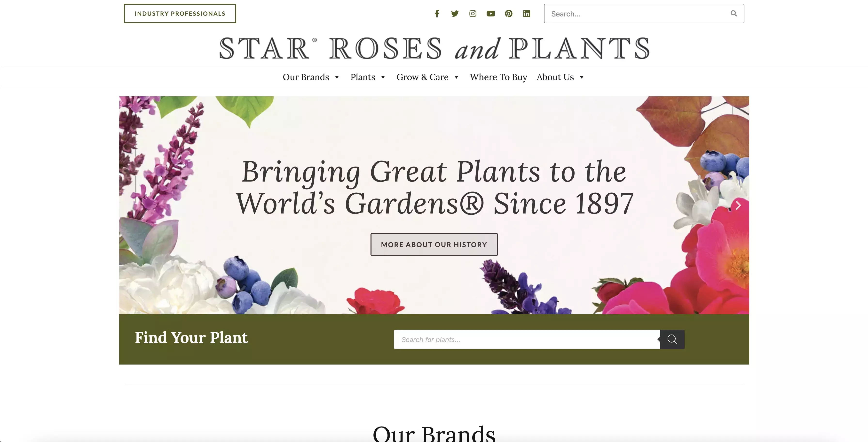
Task: Focus the Search for plants field
Action: tap(527, 339)
